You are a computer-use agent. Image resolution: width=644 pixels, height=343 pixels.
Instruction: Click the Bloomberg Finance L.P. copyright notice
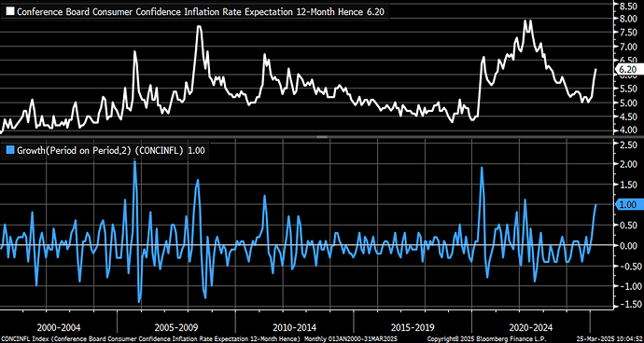[486, 339]
